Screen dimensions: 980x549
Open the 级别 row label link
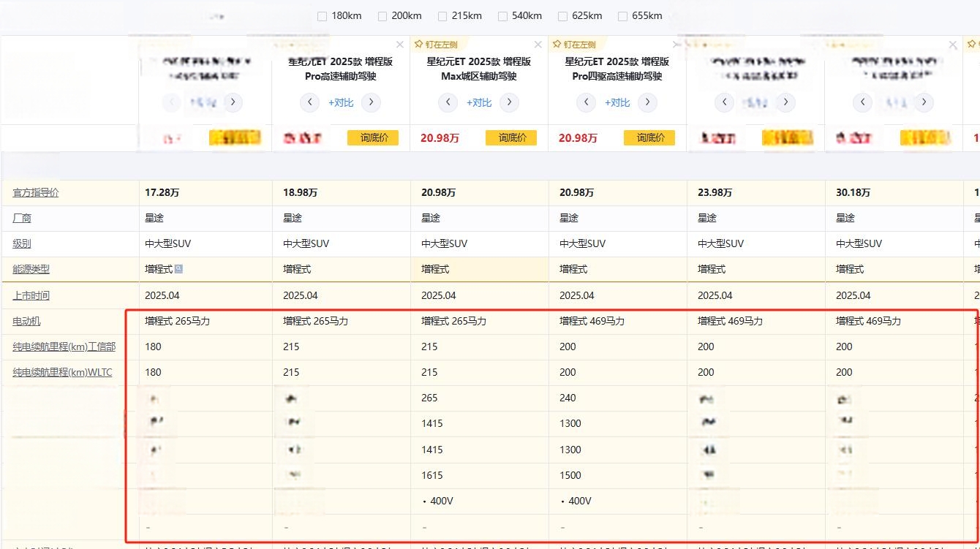coord(22,243)
